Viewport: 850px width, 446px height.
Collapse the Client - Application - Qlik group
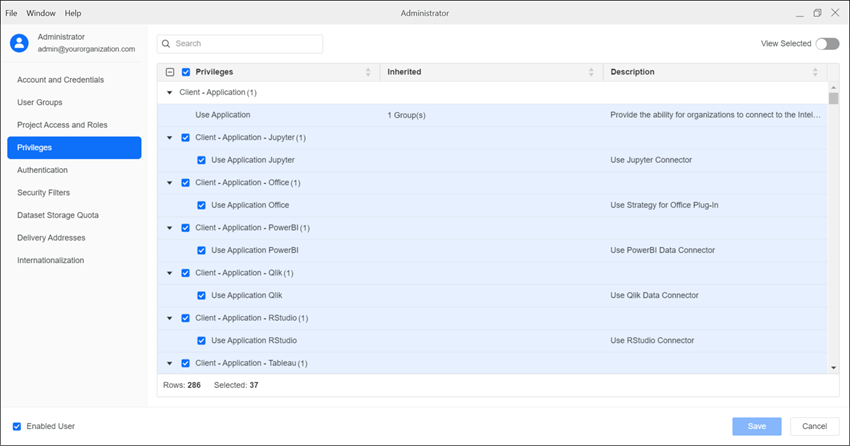(169, 273)
